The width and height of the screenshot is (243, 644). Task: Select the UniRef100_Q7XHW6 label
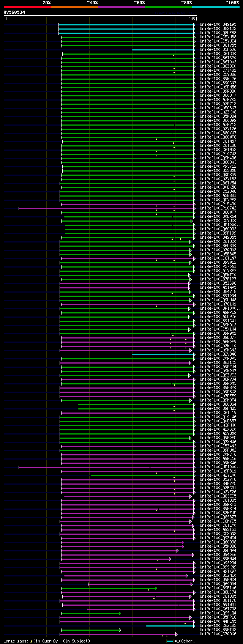click(x=218, y=442)
